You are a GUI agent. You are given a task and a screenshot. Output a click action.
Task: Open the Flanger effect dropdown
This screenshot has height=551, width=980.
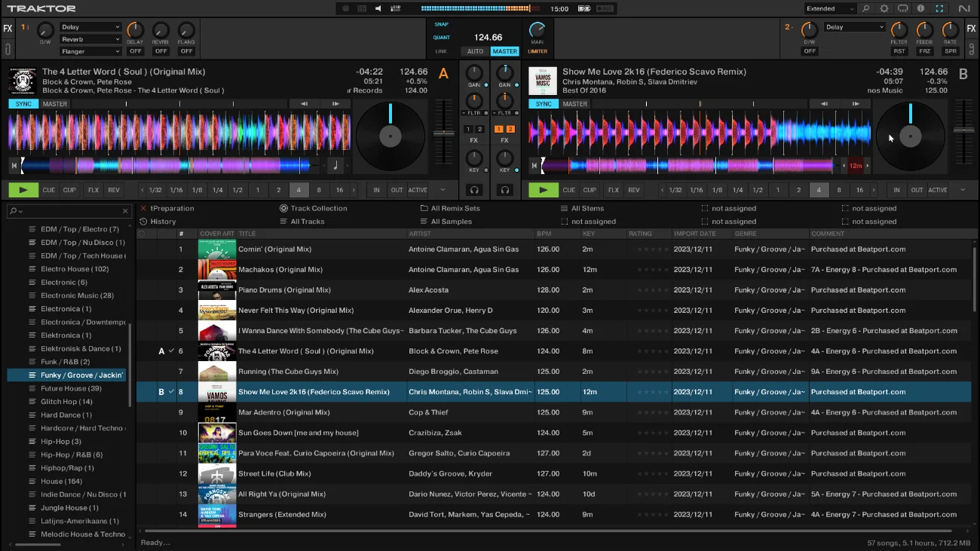tap(90, 51)
